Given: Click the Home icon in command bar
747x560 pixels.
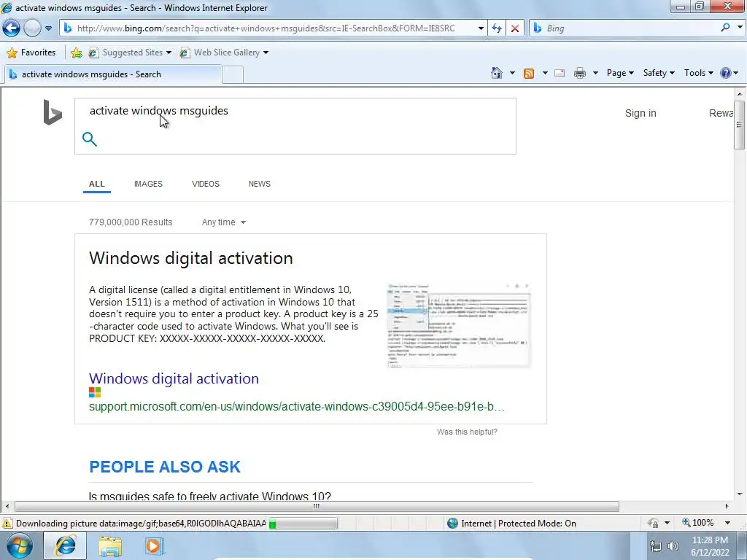Looking at the screenshot, I should pyautogui.click(x=496, y=73).
